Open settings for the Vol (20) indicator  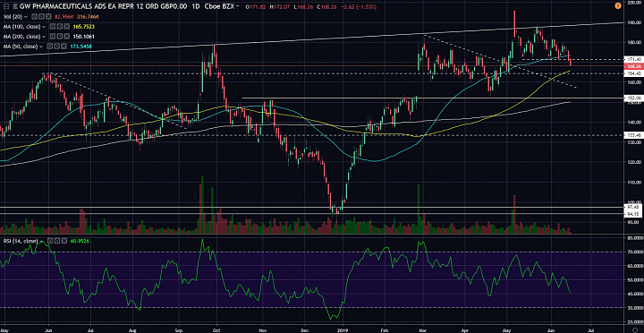point(41,16)
